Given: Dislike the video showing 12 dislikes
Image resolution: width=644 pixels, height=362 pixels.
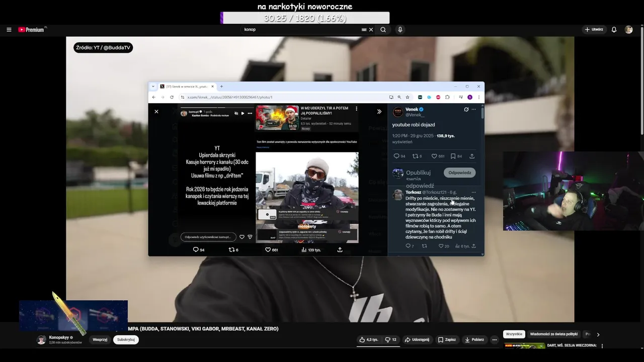Looking at the screenshot, I should coord(390,340).
